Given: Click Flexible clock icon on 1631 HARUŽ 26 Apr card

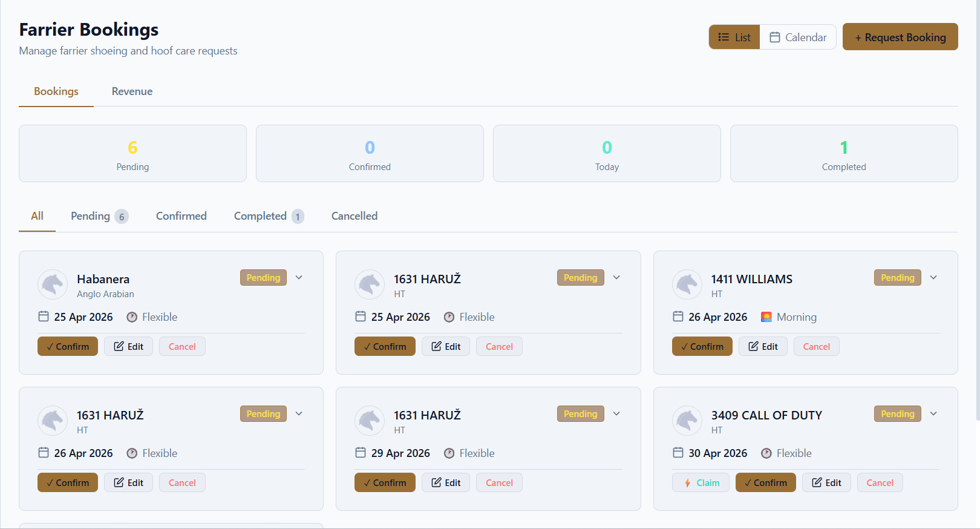Looking at the screenshot, I should click(132, 453).
